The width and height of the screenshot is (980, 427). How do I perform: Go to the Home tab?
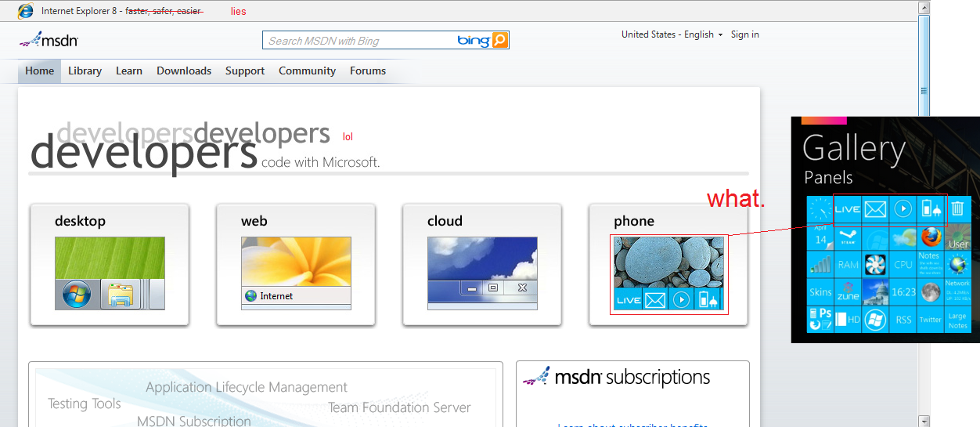coord(39,71)
